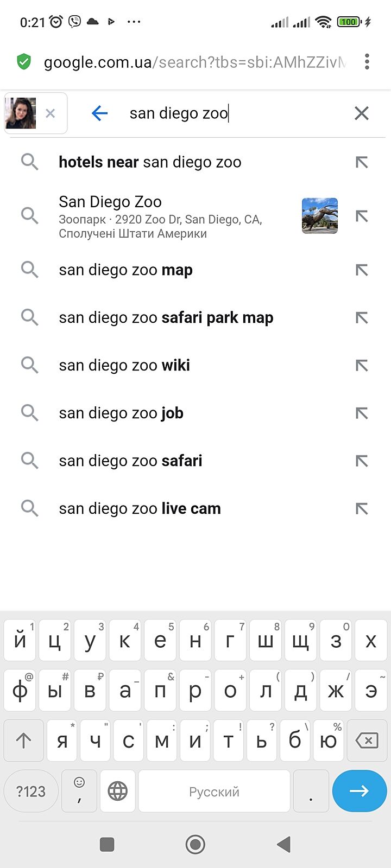This screenshot has height=868, width=391.
Task: Select 'san diego zoo safari park map' suggestion
Action: [166, 318]
